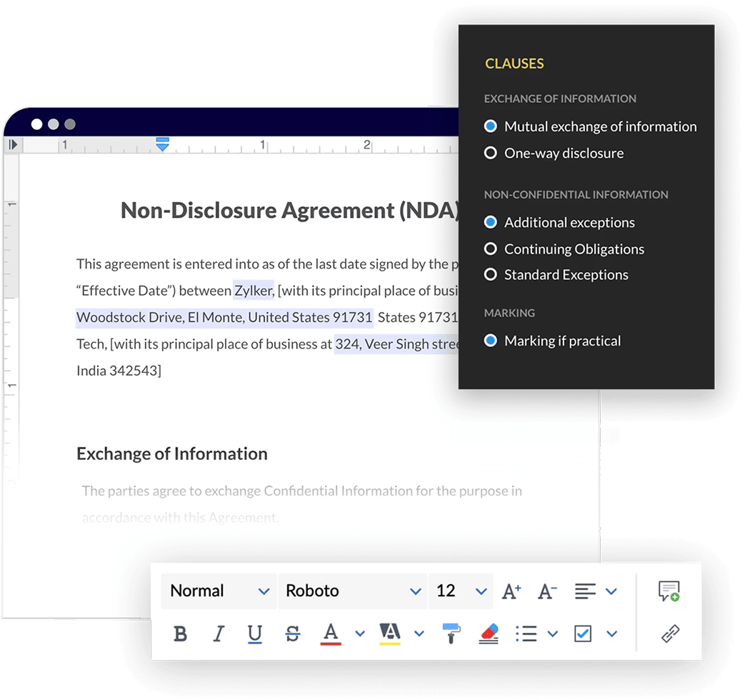
Task: Apply strikethrough formatting
Action: tap(292, 634)
